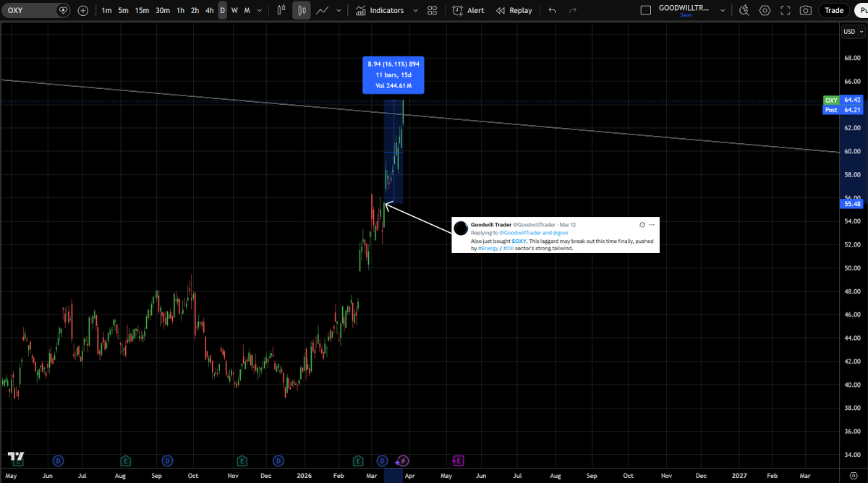Viewport: 868px width, 483px height.
Task: Expand the Indicators favorites dropdown arrow
Action: coord(415,11)
